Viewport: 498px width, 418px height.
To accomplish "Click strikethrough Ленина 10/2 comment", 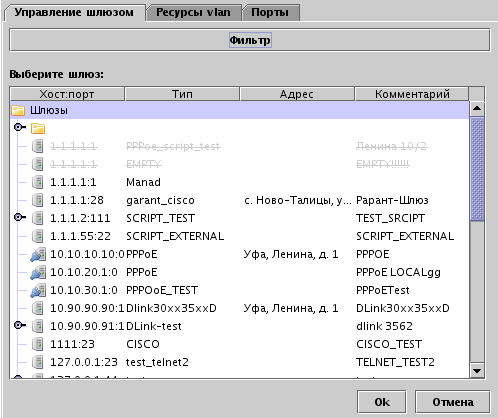I will pos(392,146).
